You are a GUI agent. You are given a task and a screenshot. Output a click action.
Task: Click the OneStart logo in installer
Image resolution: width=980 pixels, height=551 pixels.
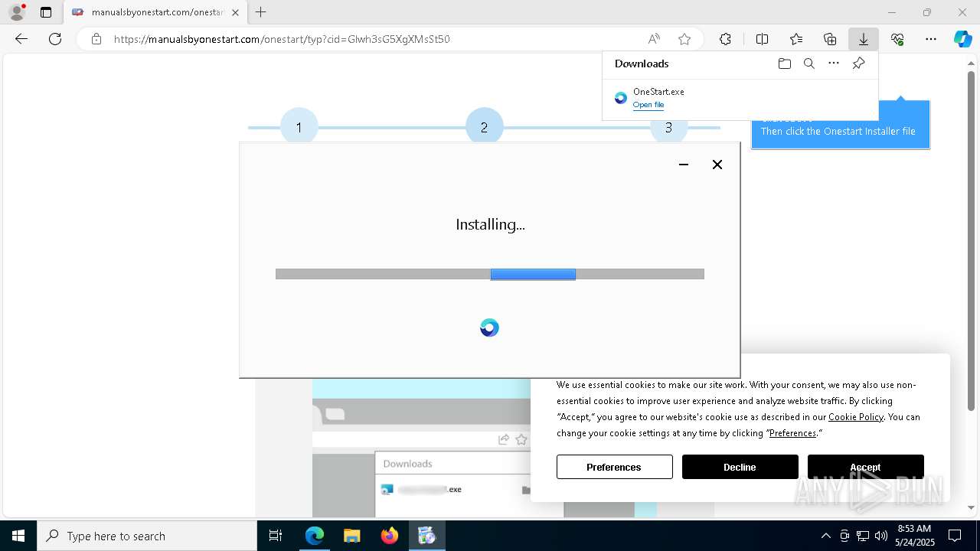click(x=489, y=328)
